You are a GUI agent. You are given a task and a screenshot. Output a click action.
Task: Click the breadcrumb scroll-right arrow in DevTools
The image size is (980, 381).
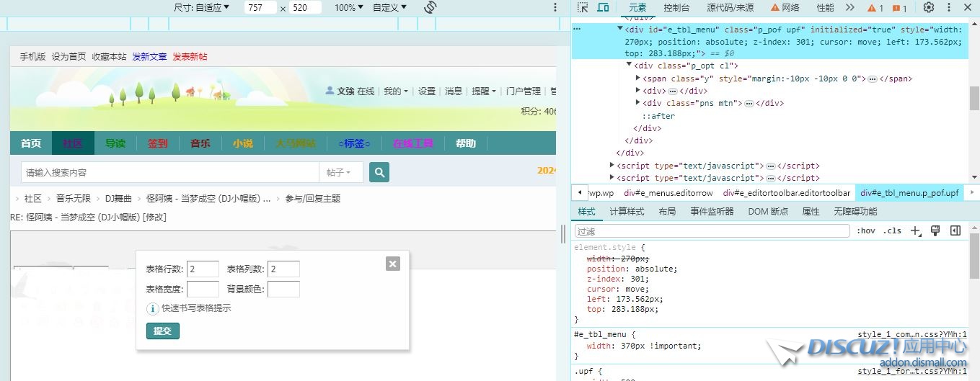971,193
